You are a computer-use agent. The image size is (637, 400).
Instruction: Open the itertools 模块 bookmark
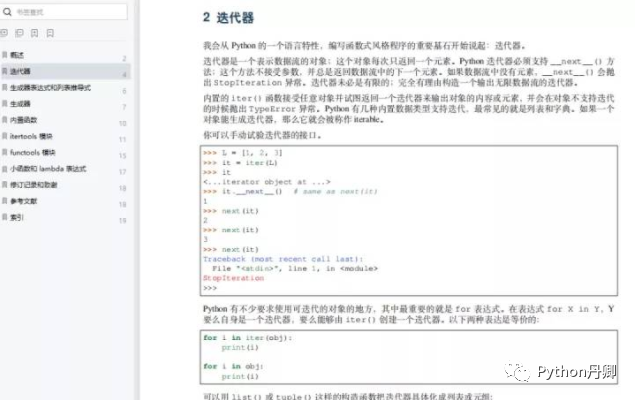click(x=65, y=136)
